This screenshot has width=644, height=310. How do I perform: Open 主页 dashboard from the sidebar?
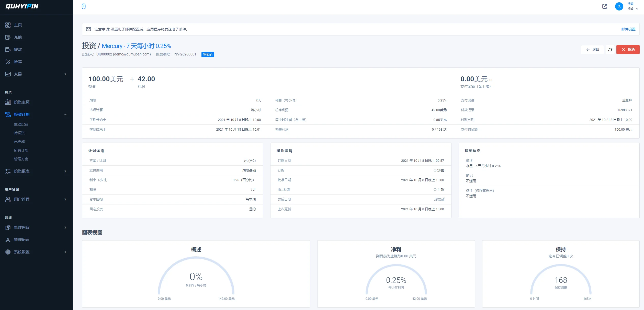click(18, 25)
